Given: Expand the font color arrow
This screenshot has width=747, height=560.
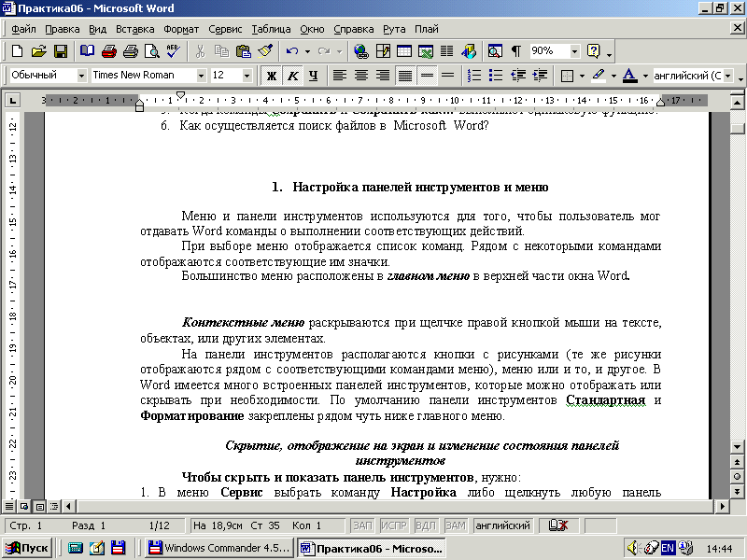Looking at the screenshot, I should [645, 76].
